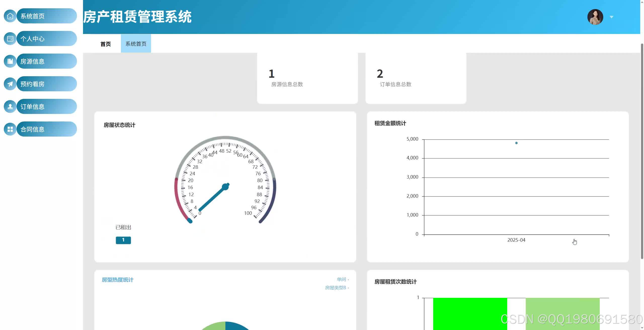Click the grid icon beside 合同信息

pos(10,129)
